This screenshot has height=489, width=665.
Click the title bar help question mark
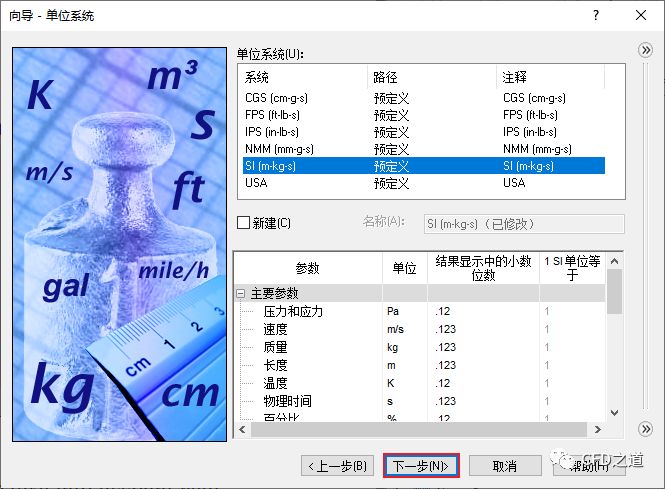596,15
